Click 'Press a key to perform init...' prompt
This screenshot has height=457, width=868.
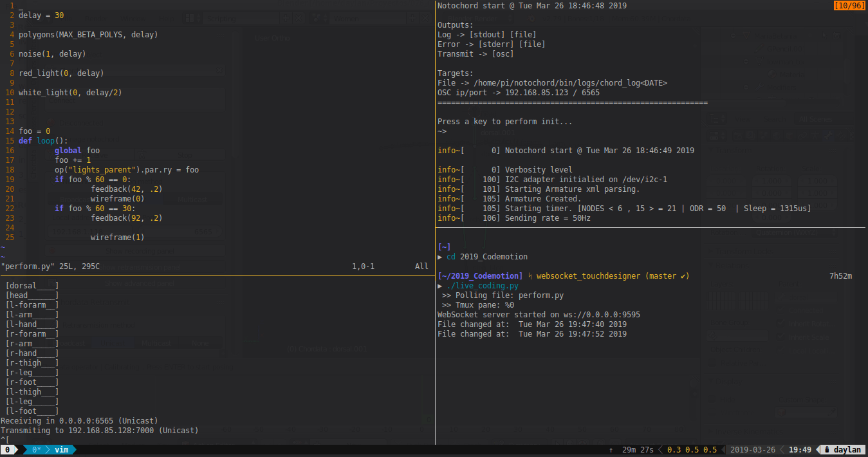505,121
